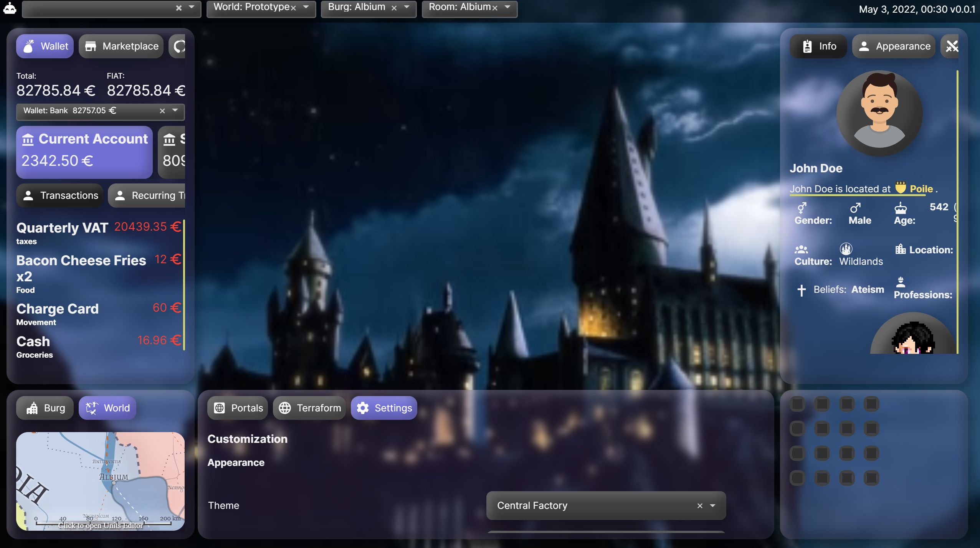This screenshot has height=548, width=980.
Task: Clear the Burg: Albium selection
Action: pos(394,8)
